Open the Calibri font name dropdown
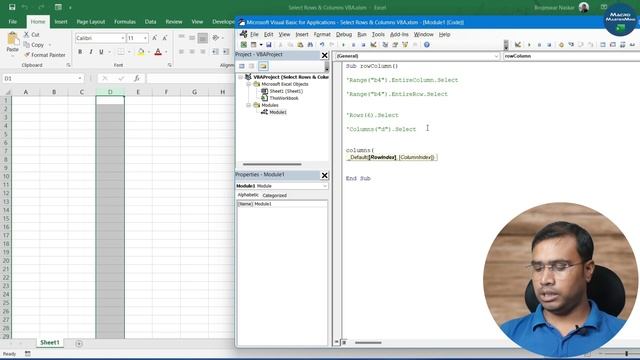640x360 pixels. [122, 38]
